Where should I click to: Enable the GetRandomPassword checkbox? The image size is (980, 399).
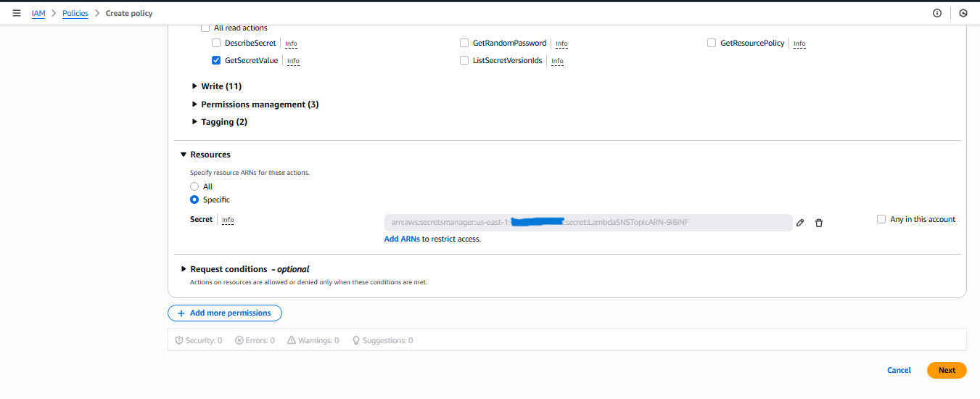click(464, 43)
